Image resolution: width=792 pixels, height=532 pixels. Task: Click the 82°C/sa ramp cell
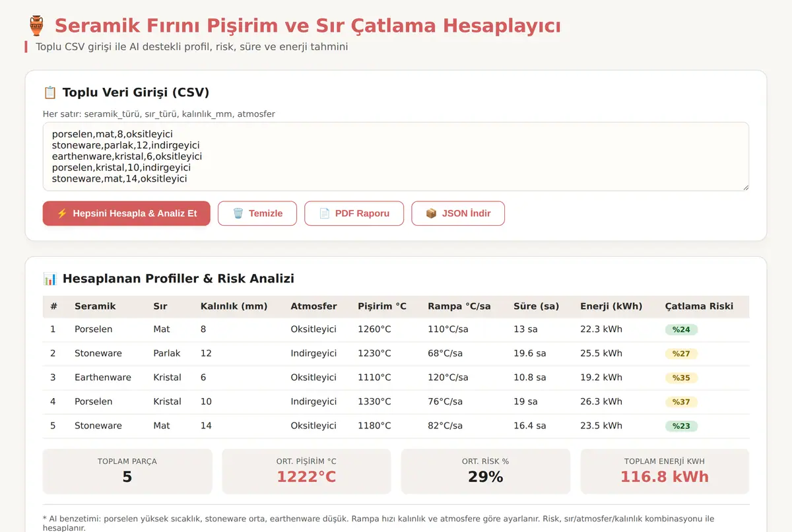445,426
